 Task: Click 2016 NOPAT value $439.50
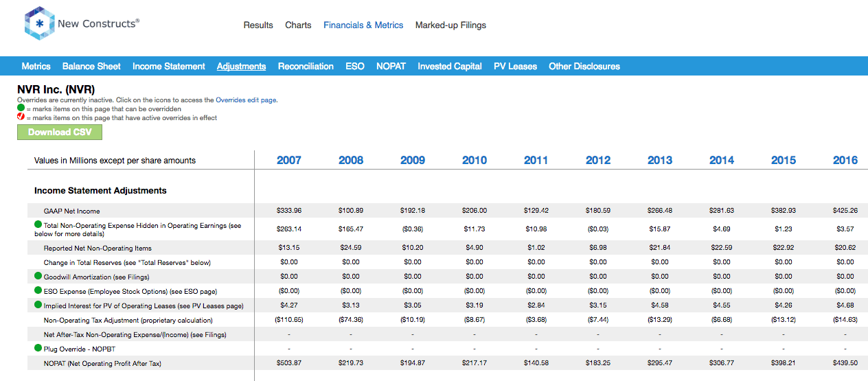point(845,363)
